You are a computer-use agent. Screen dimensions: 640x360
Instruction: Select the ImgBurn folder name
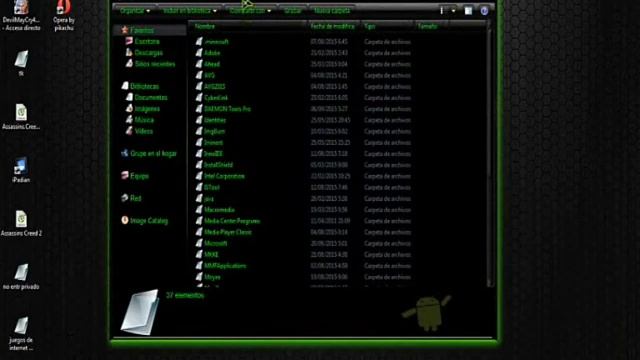(215, 131)
